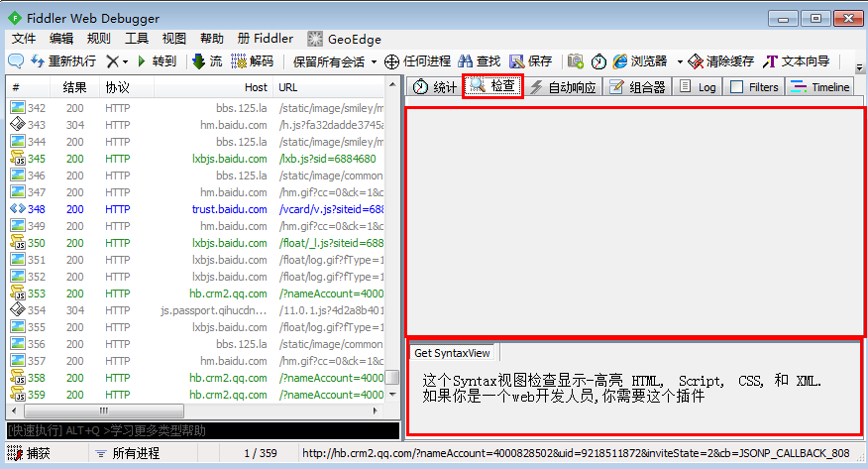Click 清除缓存 clear cache button

720,60
